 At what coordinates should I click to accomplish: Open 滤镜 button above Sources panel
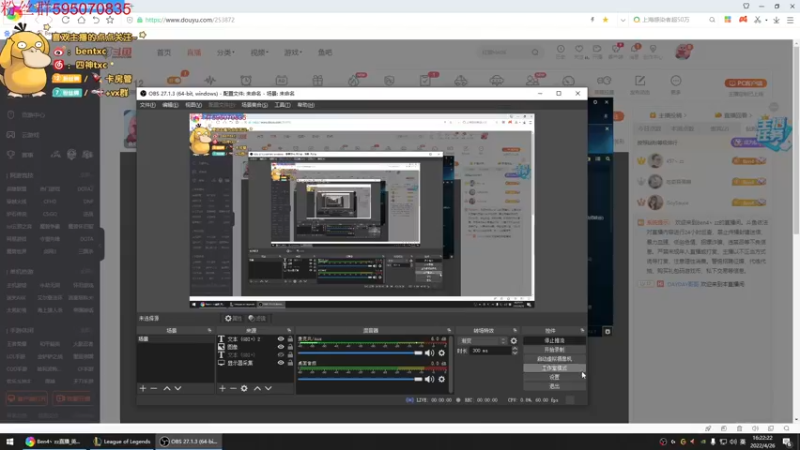[257, 318]
